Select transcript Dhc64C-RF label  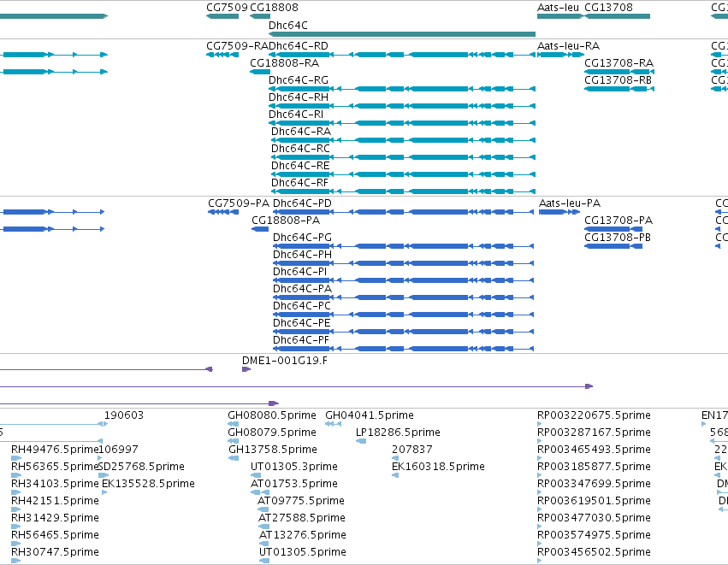pyautogui.click(x=300, y=183)
